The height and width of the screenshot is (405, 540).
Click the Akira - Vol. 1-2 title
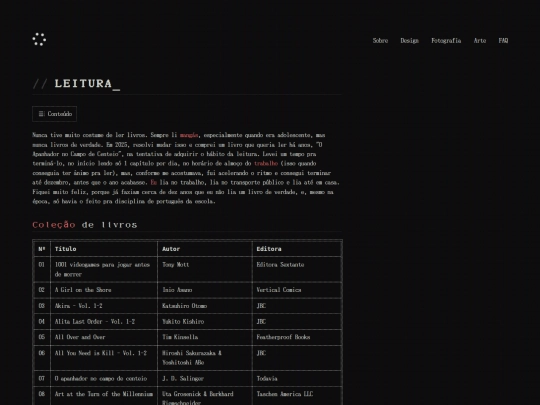79,306
